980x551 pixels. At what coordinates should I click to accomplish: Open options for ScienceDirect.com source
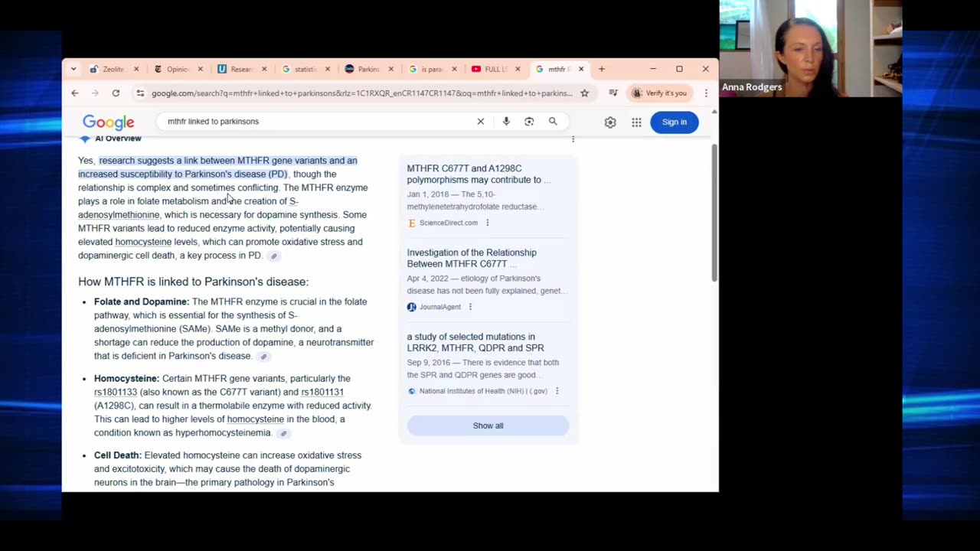(x=487, y=223)
